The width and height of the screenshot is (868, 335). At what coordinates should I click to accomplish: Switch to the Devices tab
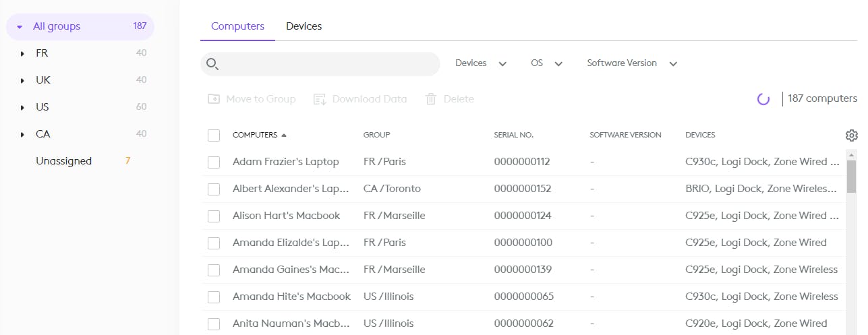point(303,26)
